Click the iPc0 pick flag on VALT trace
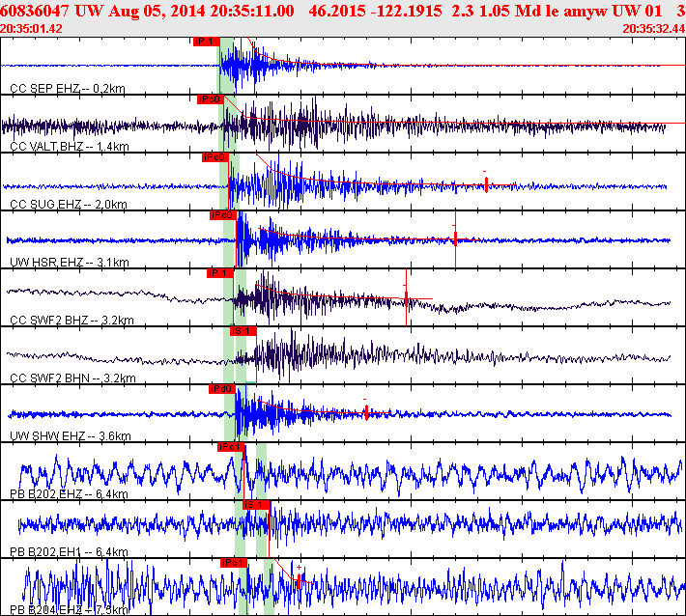 210,99
